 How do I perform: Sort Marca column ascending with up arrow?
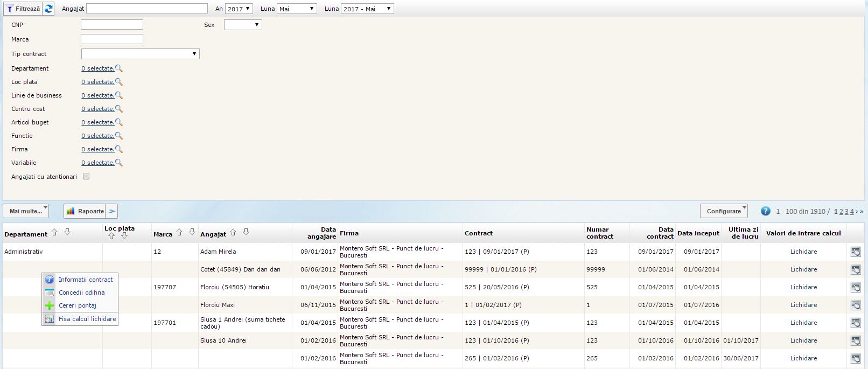click(x=179, y=233)
